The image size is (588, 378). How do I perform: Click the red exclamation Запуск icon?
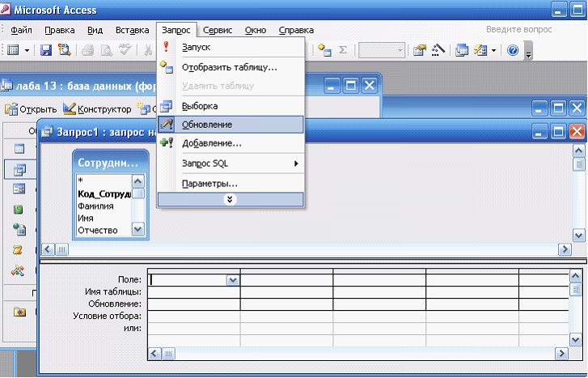point(166,47)
